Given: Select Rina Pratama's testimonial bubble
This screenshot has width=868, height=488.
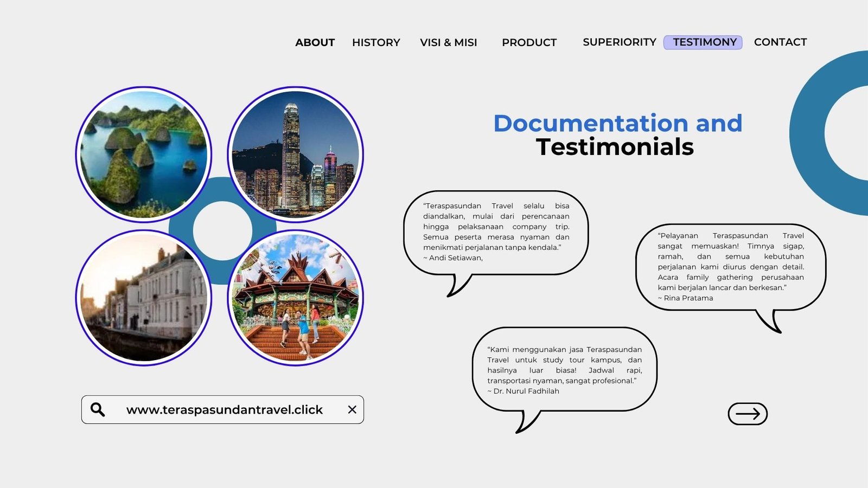Looking at the screenshot, I should pos(730,267).
